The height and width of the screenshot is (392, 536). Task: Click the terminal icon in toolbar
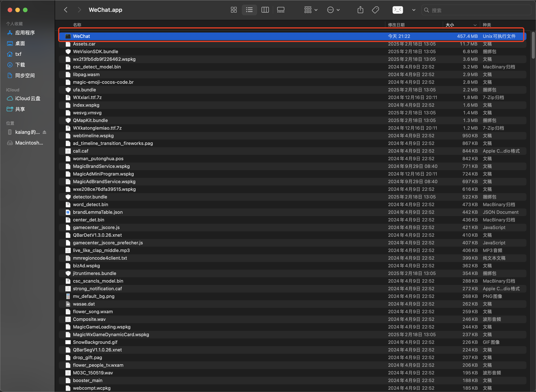[398, 10]
